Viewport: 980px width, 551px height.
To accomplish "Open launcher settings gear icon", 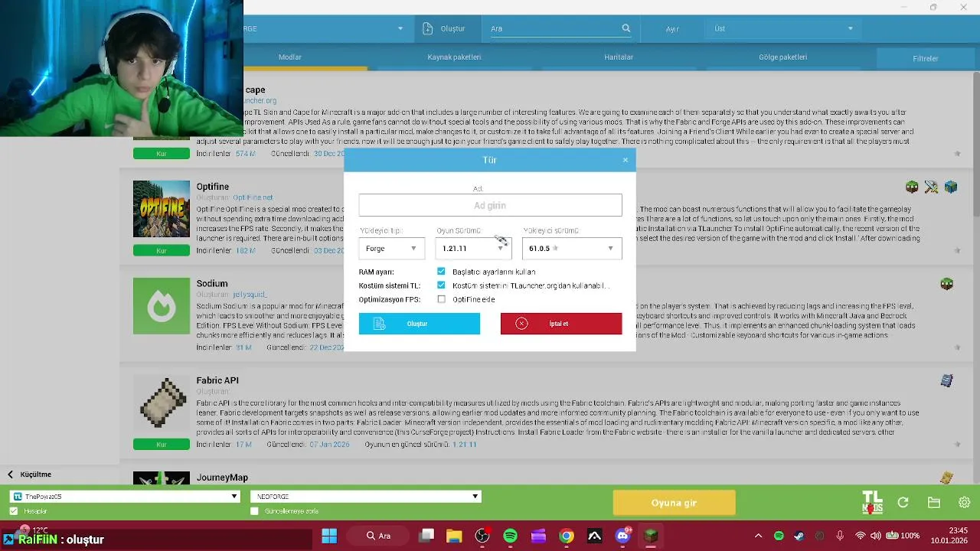I will [964, 503].
